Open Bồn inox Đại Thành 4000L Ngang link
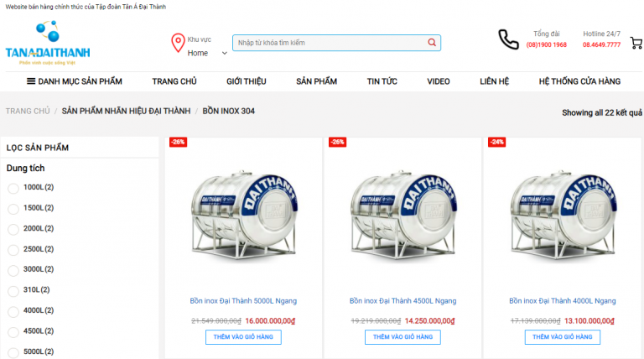 point(563,300)
